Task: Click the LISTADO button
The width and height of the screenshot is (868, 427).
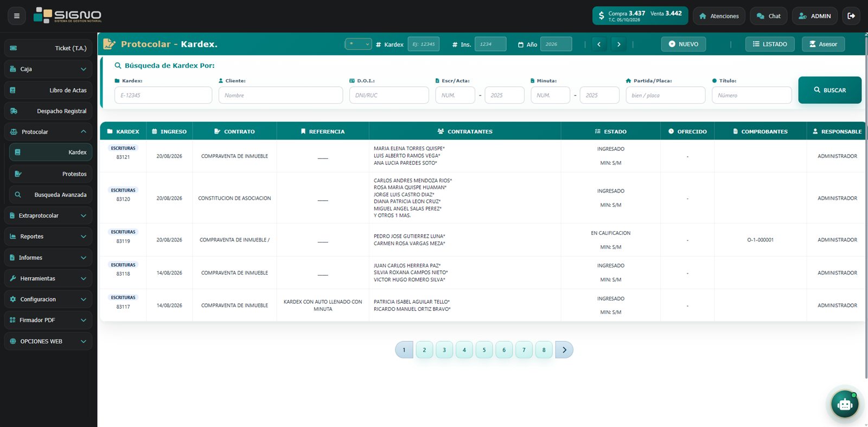Action: [770, 44]
